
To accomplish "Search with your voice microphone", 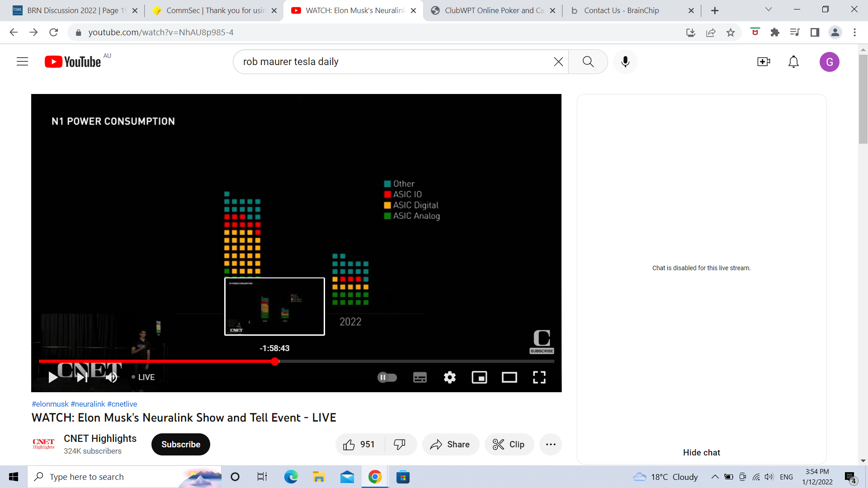I will point(625,61).
